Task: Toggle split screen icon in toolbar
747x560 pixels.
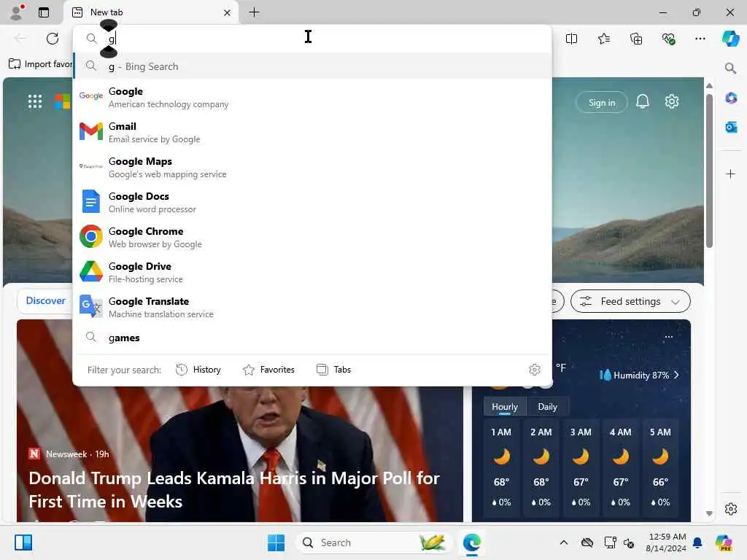Action: tap(571, 39)
